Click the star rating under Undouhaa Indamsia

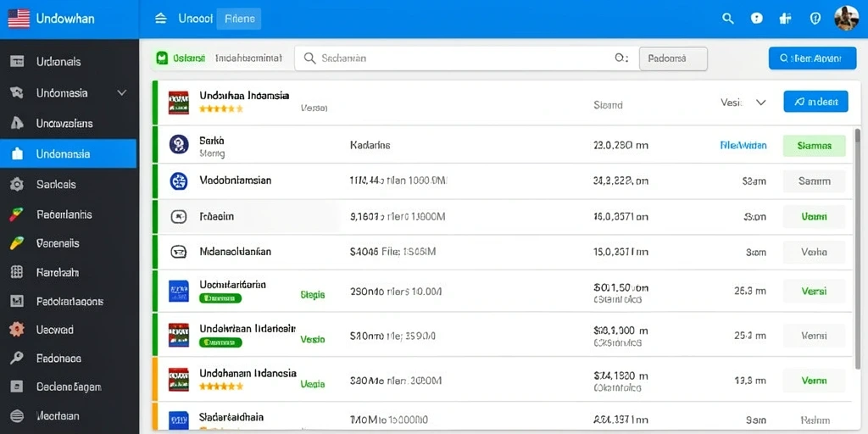[221, 109]
